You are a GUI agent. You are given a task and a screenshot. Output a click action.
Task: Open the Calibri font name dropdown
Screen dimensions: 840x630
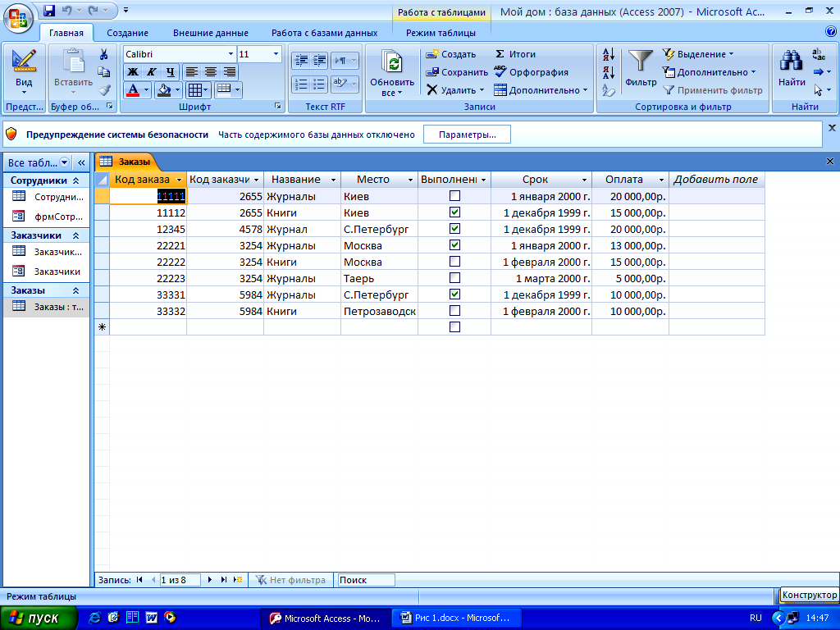coord(231,54)
